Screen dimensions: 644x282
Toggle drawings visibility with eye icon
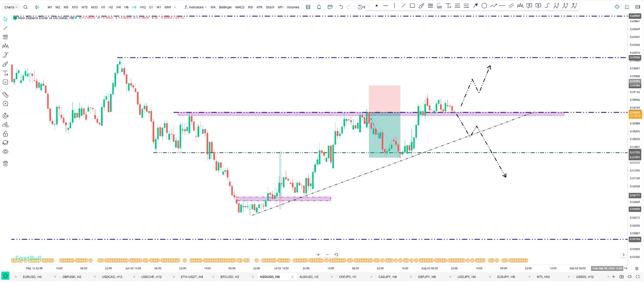[x=5, y=152]
